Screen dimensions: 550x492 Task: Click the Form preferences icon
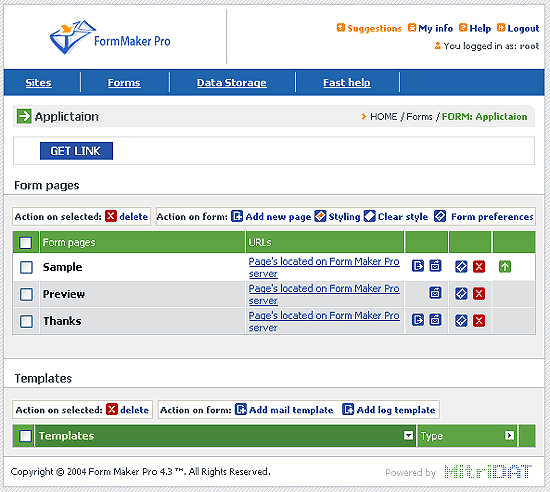click(440, 216)
